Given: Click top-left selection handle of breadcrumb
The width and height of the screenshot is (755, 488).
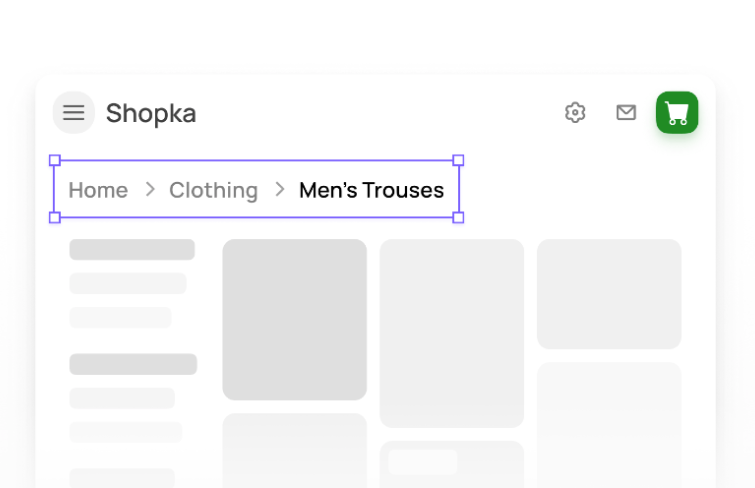Looking at the screenshot, I should [55, 160].
